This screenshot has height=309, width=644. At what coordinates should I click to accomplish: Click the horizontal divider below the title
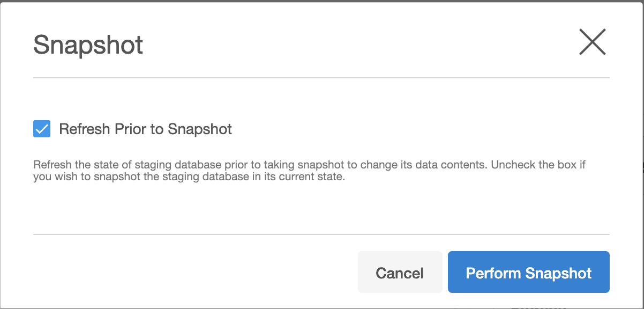pyautogui.click(x=321, y=78)
